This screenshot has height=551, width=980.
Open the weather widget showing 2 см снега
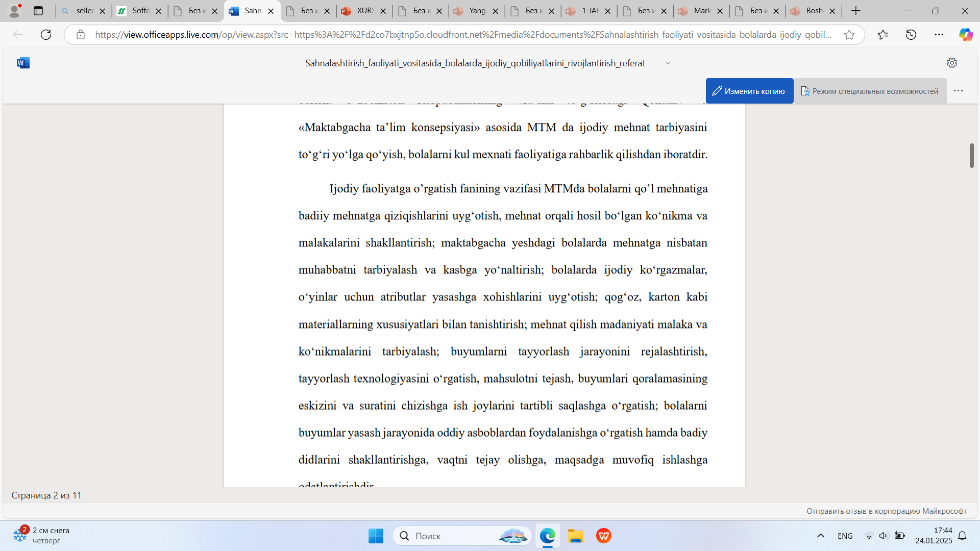point(42,536)
